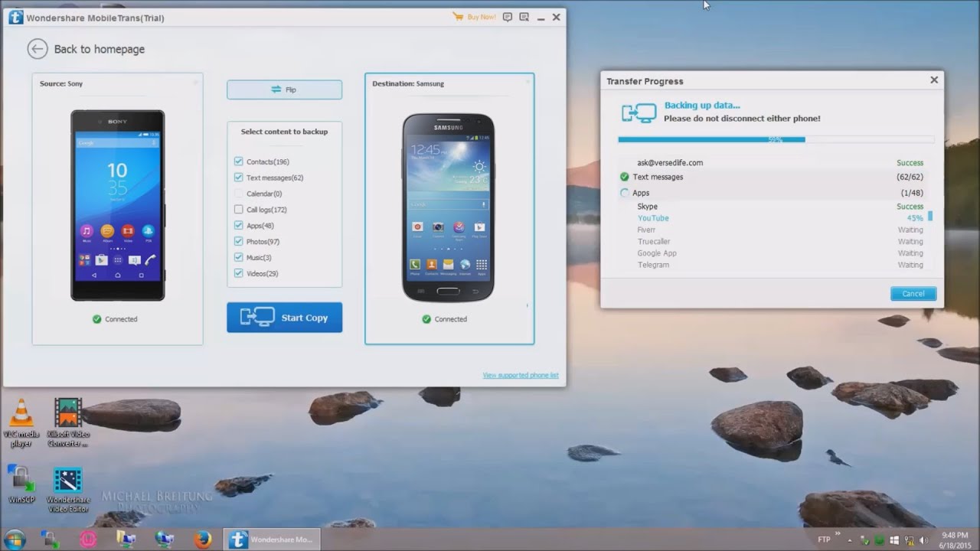The height and width of the screenshot is (551, 980).
Task: Open the network tray icon with warning
Action: tap(909, 540)
